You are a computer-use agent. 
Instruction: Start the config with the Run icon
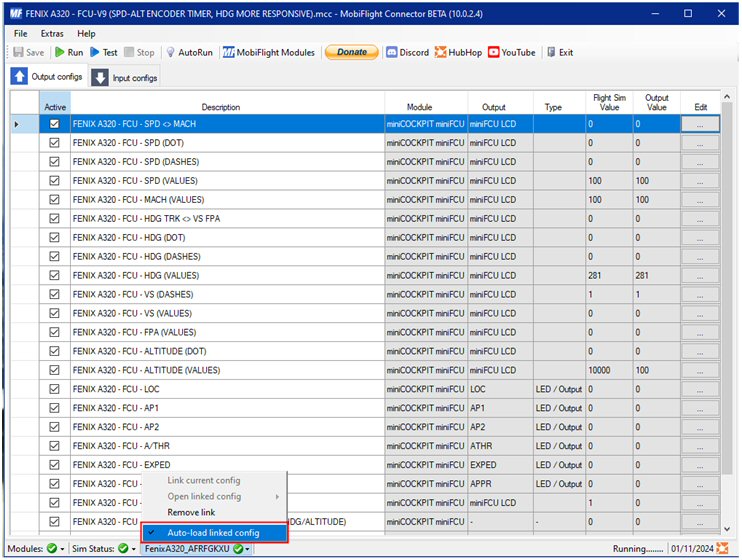point(60,52)
